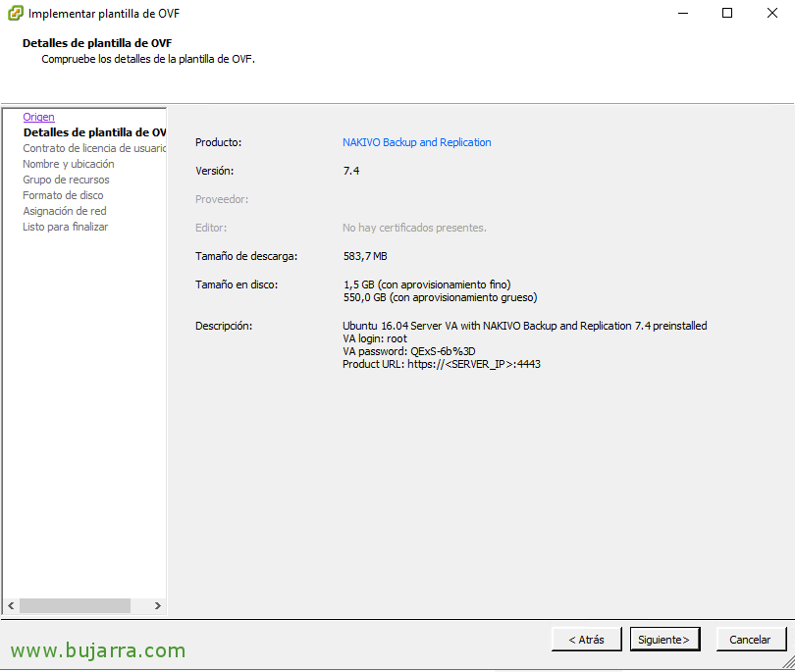Image resolution: width=795 pixels, height=672 pixels.
Task: Click the Editor label
Action: click(211, 228)
